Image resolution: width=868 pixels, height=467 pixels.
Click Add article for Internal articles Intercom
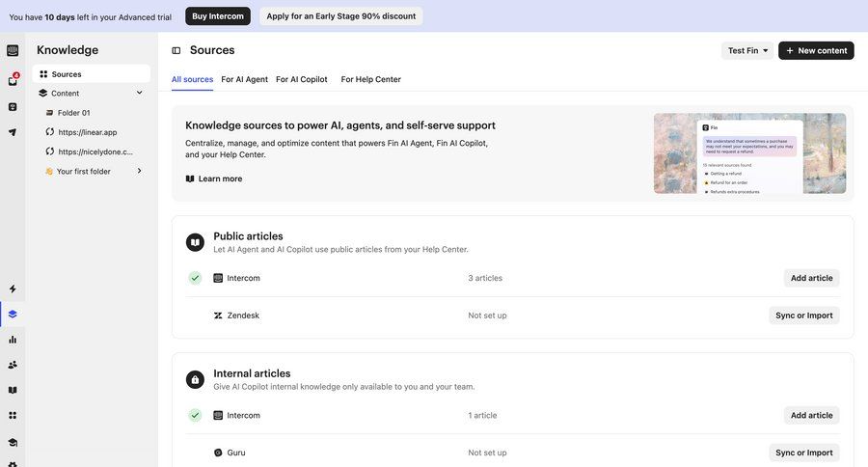(x=811, y=416)
